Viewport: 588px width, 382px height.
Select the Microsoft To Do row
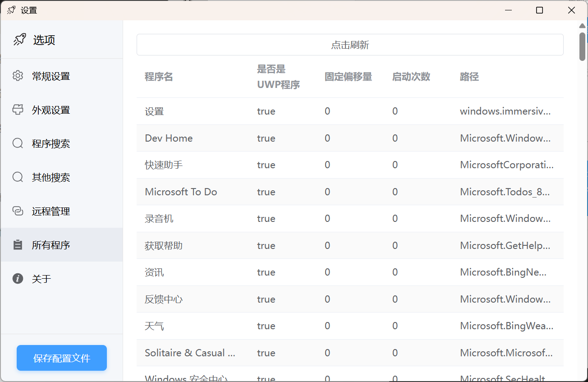coord(350,192)
